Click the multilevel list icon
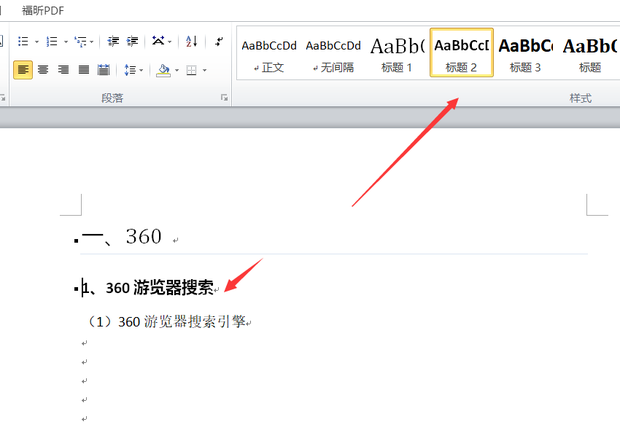The image size is (620, 430). point(81,41)
